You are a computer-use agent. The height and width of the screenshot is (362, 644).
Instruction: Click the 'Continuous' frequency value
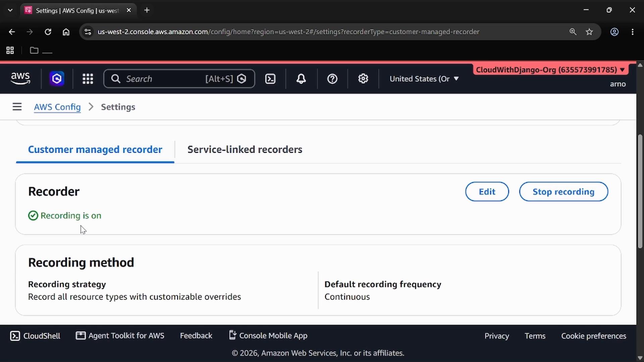point(347,297)
